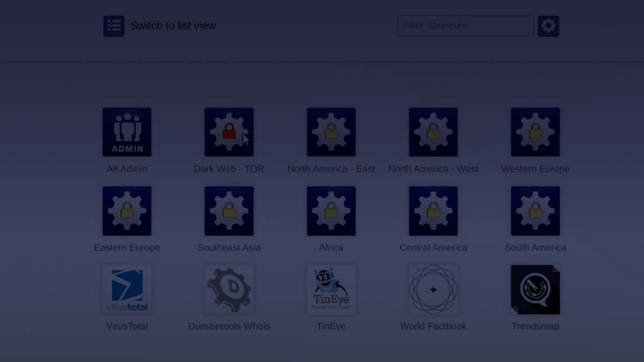Image resolution: width=644 pixels, height=362 pixels.
Task: Click the 'Southeast Asia' label text
Action: point(229,248)
